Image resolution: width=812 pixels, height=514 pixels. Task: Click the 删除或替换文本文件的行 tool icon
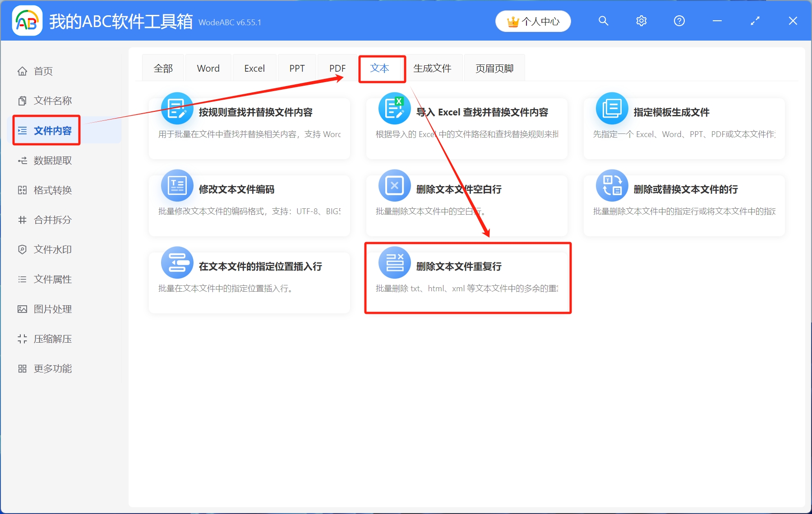612,186
